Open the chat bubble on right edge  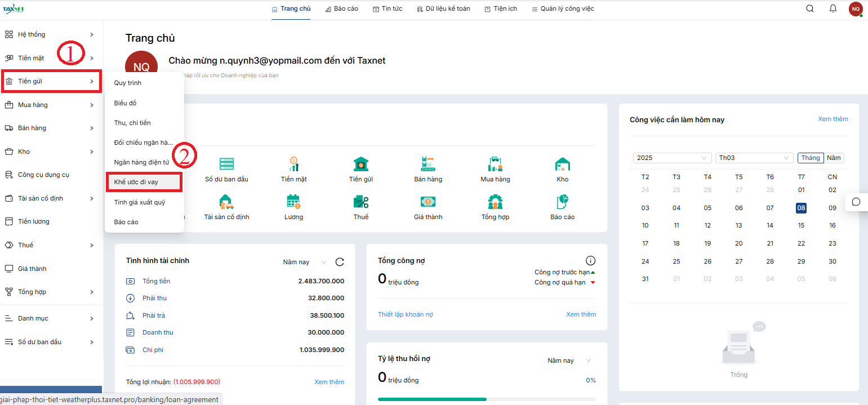[x=856, y=202]
